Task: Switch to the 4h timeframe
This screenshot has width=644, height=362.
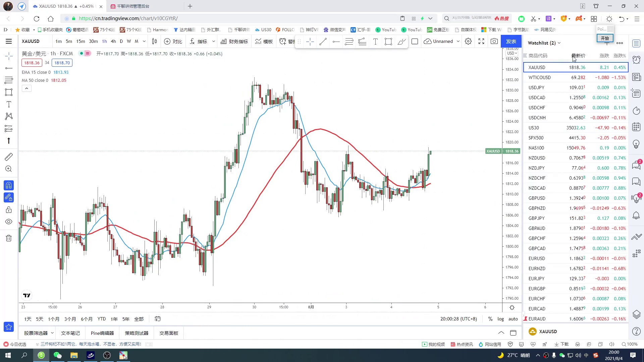Action: coord(113,41)
